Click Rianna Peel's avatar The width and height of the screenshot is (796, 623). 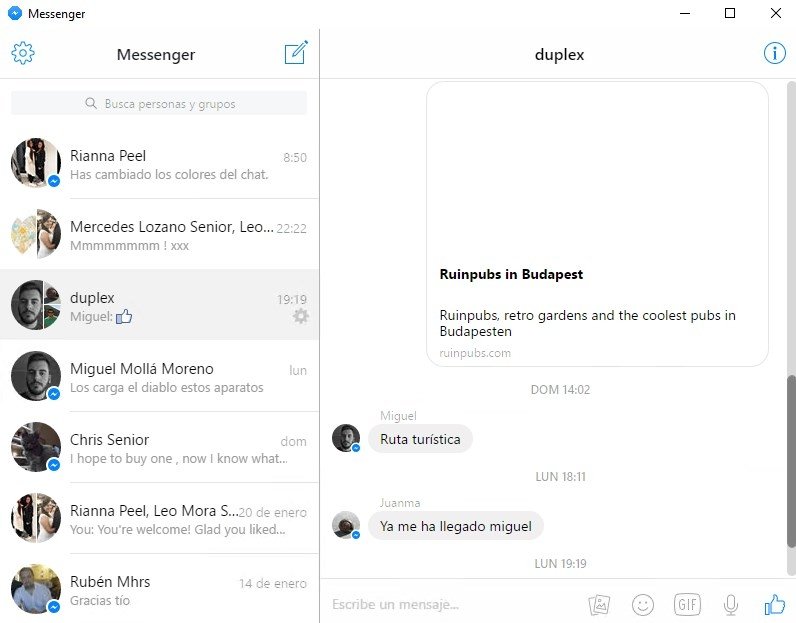[x=36, y=162]
